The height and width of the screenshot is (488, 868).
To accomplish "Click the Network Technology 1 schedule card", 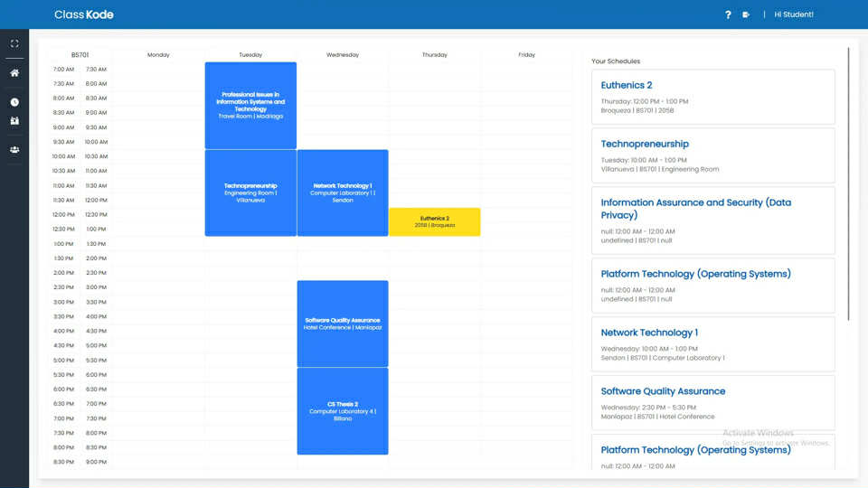I will 712,343.
